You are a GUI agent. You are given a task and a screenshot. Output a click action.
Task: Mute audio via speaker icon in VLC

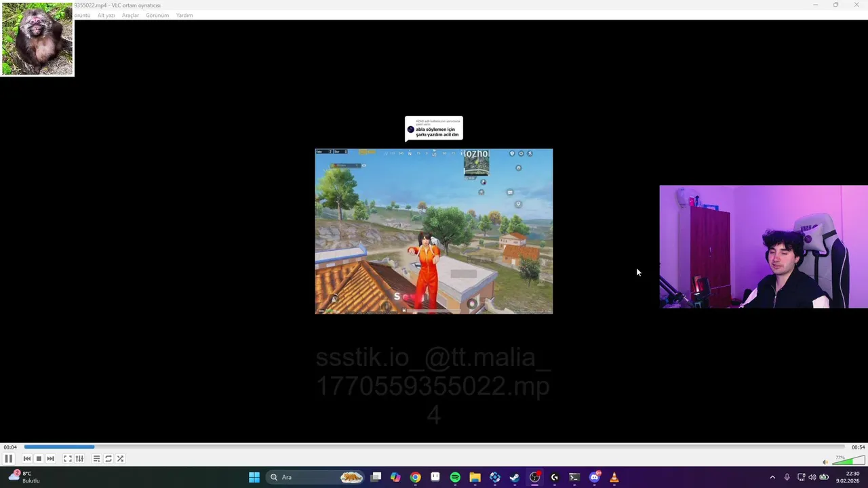(825, 462)
